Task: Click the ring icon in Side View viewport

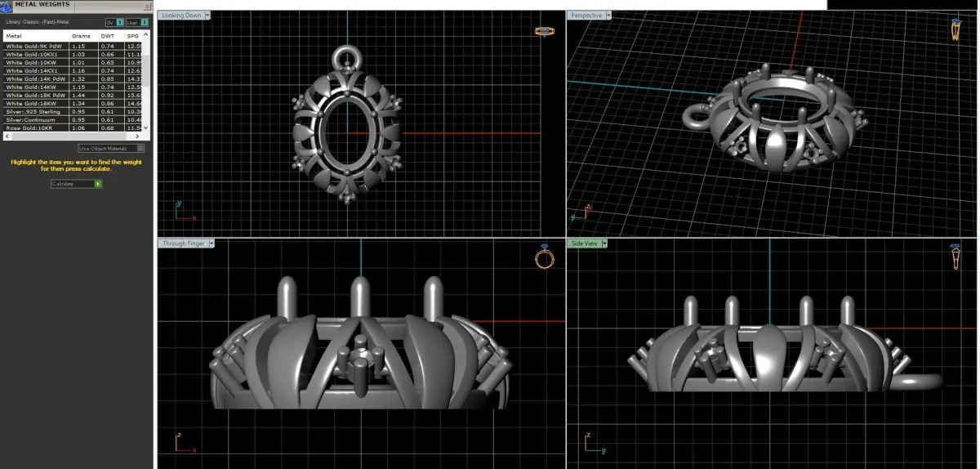Action: (955, 257)
